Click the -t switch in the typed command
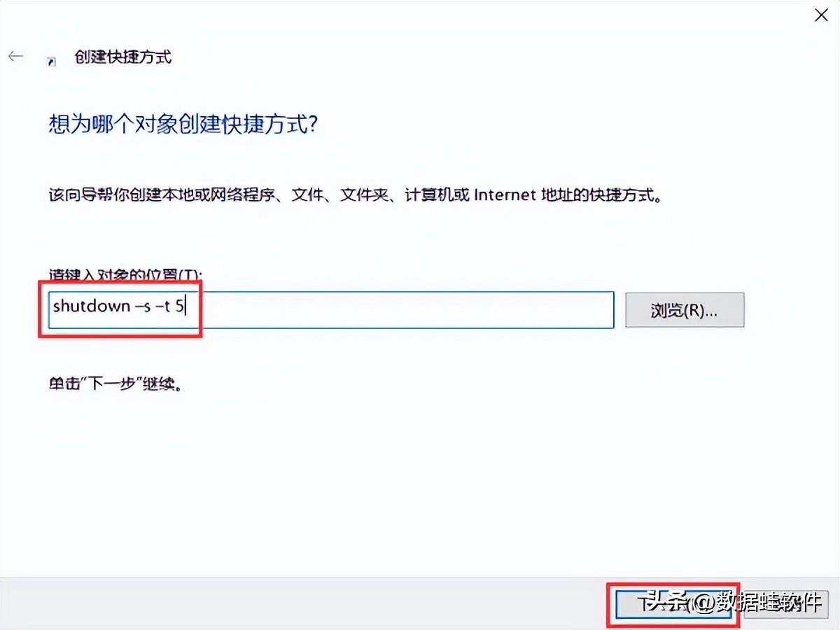The image size is (840, 630). [164, 307]
